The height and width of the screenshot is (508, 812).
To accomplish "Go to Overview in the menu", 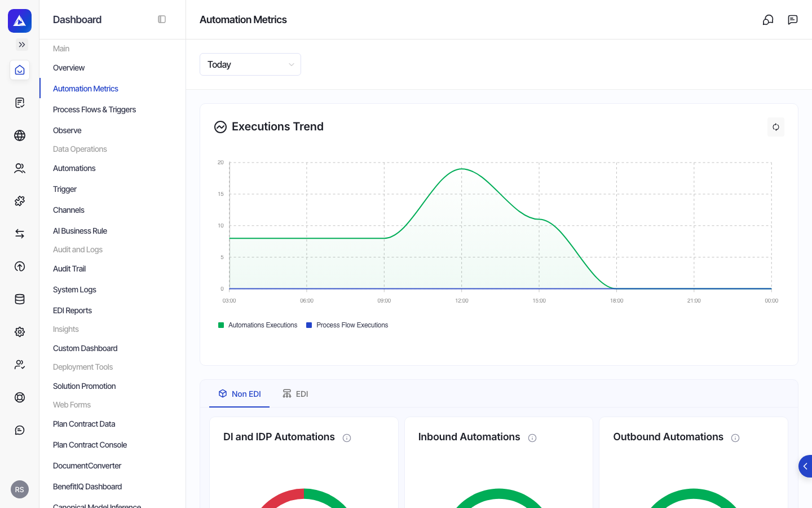I will pos(69,68).
